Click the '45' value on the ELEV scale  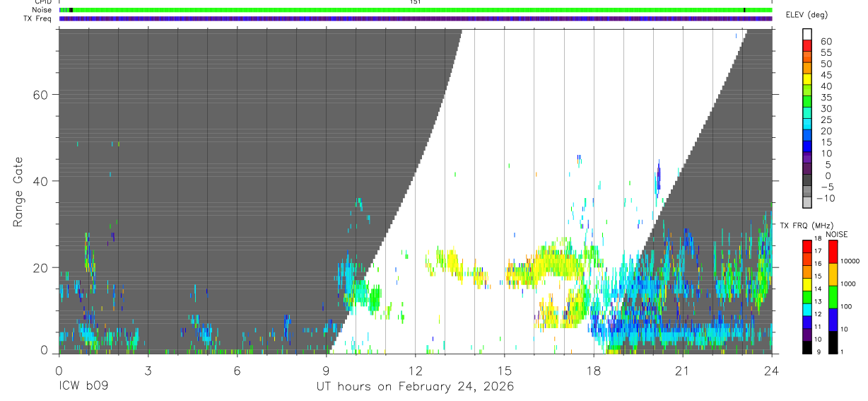[x=826, y=75]
